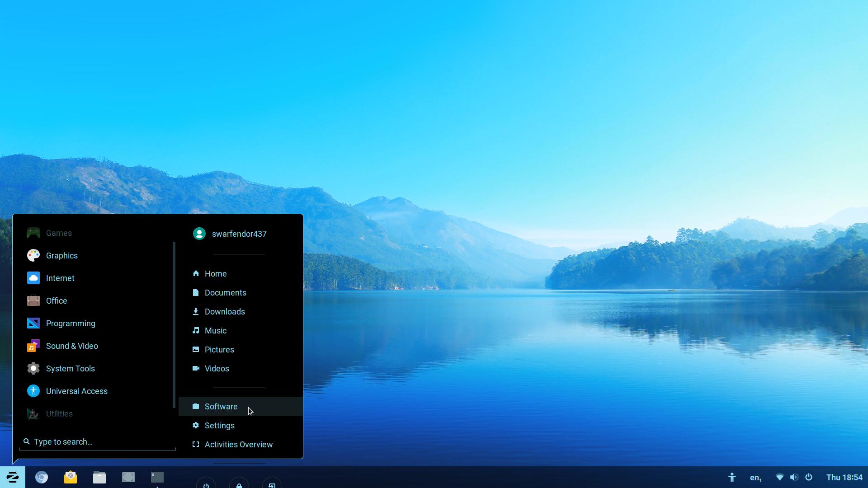Open the Graphics category
The image size is (868, 488).
tap(61, 256)
